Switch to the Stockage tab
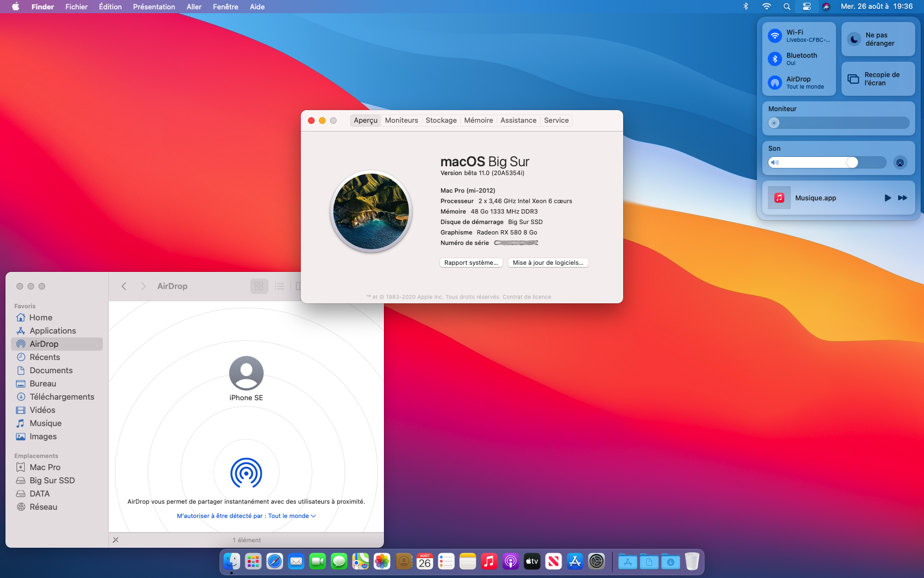This screenshot has width=924, height=578. click(x=441, y=121)
